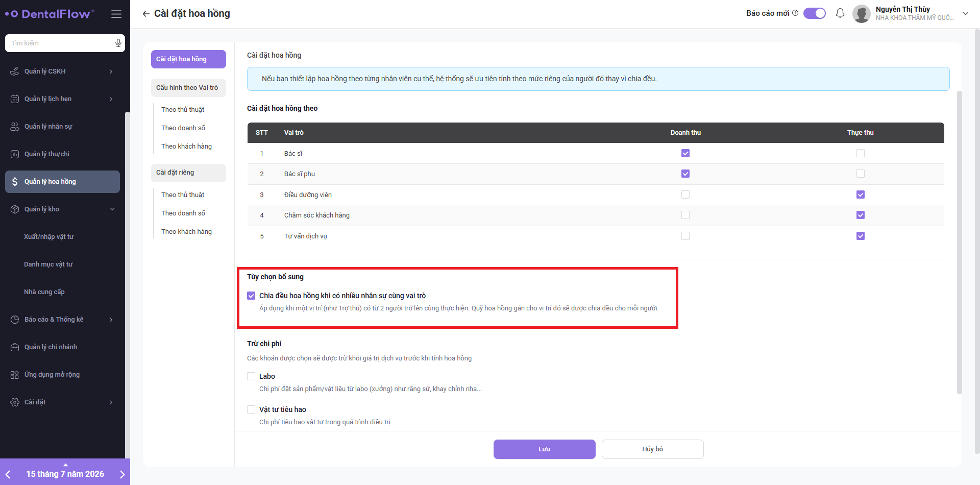Open the notification bell
The width and height of the screenshot is (980, 485).
click(840, 13)
